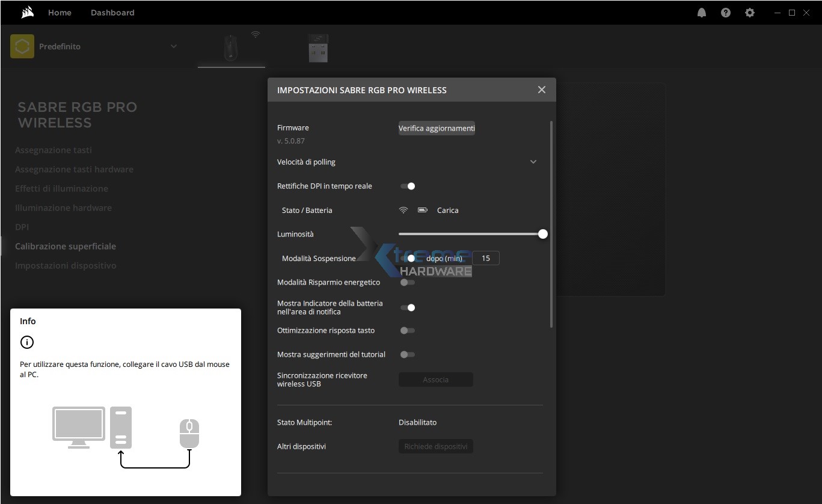Select the Sabre mouse device thumbnail
822x504 pixels.
[x=231, y=48]
